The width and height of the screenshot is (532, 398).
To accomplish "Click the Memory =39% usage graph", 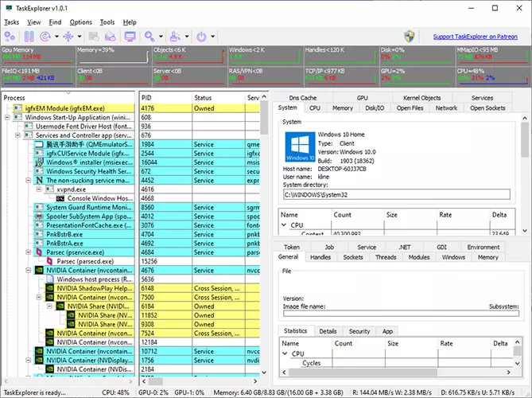I will [x=114, y=56].
